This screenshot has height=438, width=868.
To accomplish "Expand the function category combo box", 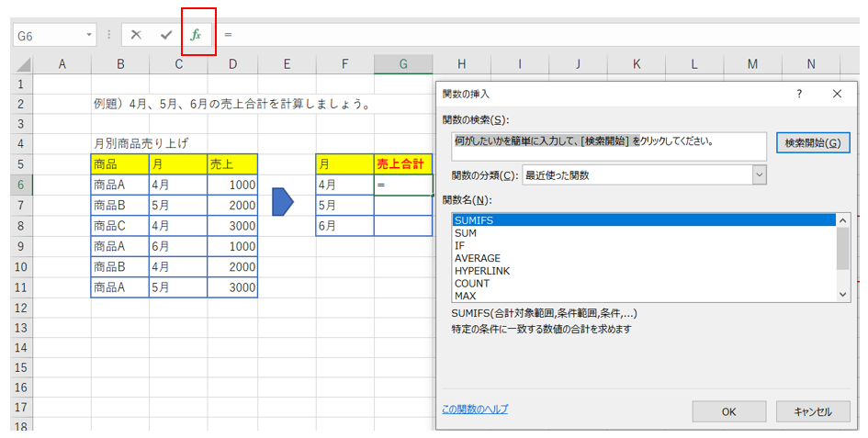I will (759, 175).
